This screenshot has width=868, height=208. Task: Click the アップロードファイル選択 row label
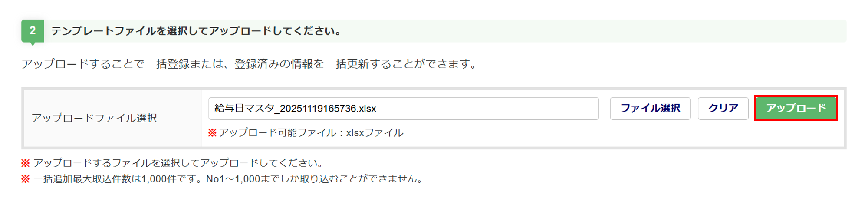pyautogui.click(x=94, y=118)
